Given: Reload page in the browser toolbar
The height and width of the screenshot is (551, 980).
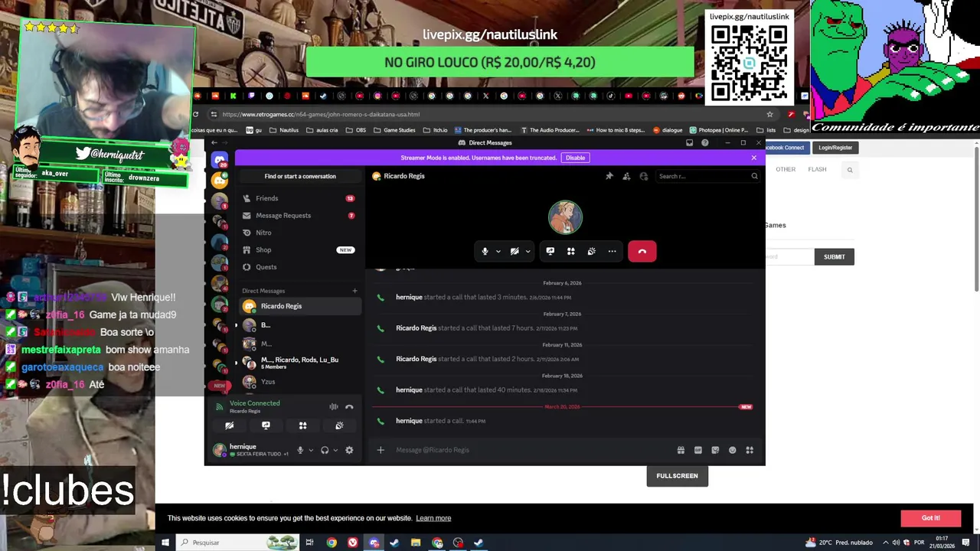Looking at the screenshot, I should coord(196,114).
